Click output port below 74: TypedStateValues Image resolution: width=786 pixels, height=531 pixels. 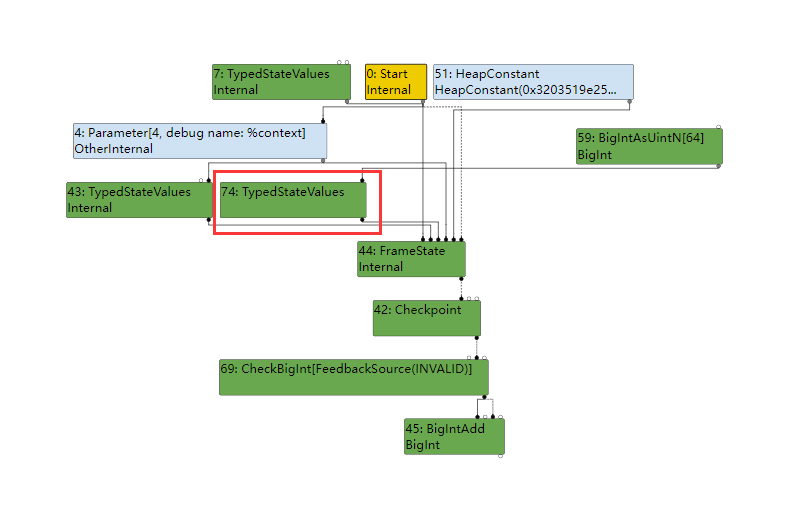[x=362, y=219]
